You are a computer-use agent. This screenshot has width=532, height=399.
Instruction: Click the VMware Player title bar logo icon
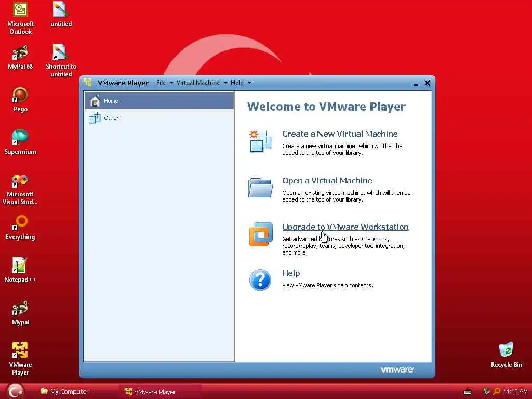(x=88, y=83)
